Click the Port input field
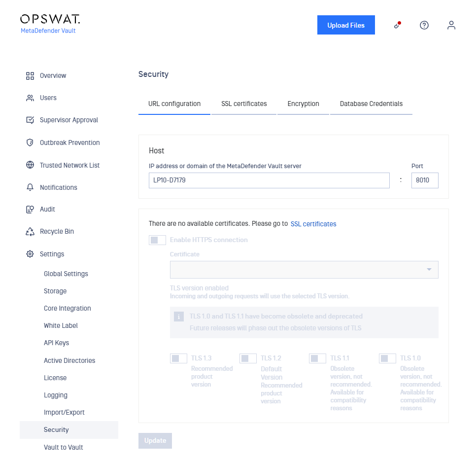 click(425, 180)
